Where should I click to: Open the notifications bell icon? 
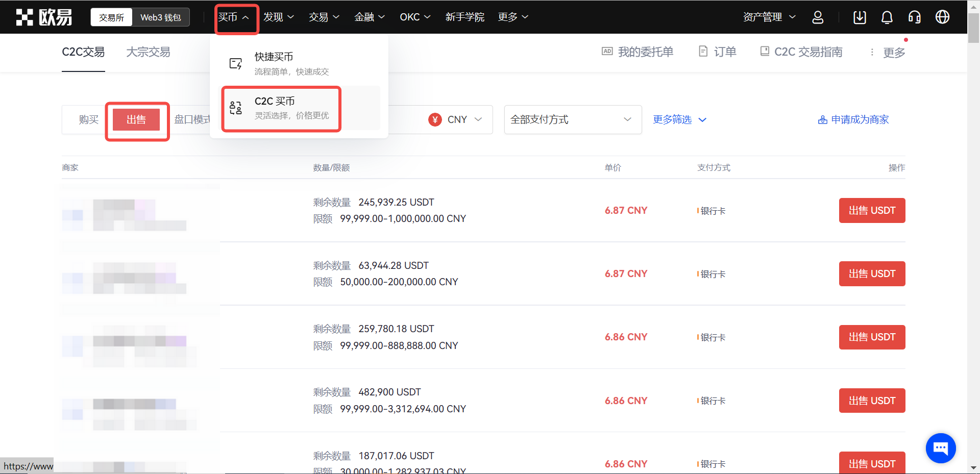pyautogui.click(x=887, y=17)
